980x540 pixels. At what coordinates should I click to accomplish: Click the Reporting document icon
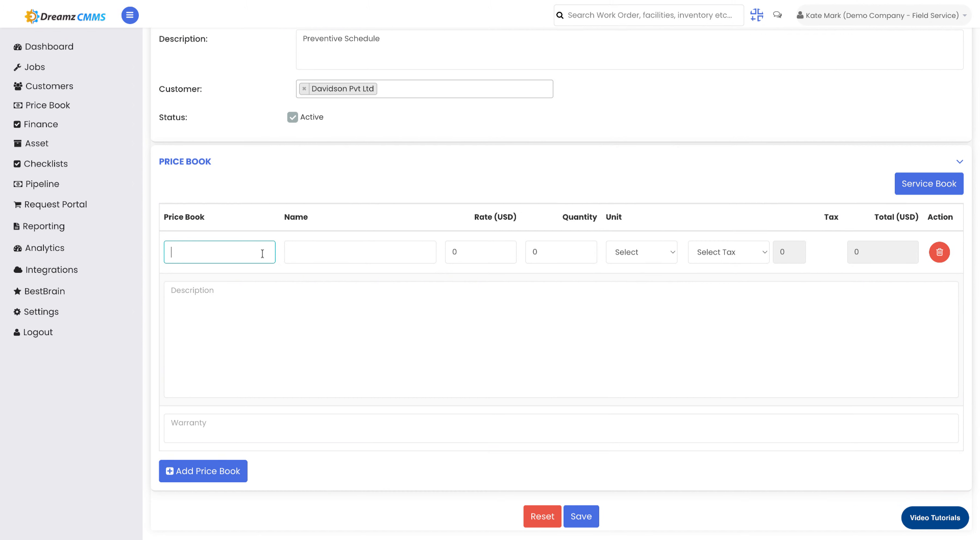click(17, 226)
